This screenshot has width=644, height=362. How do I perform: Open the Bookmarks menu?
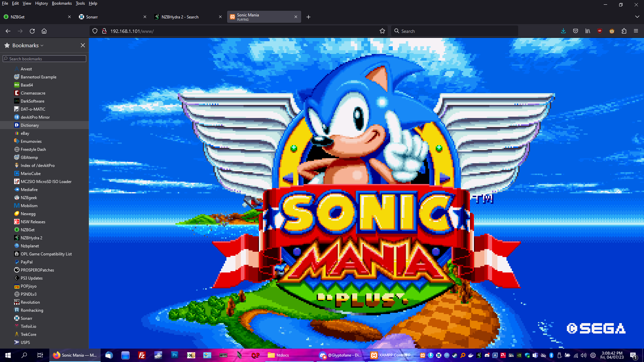click(62, 3)
